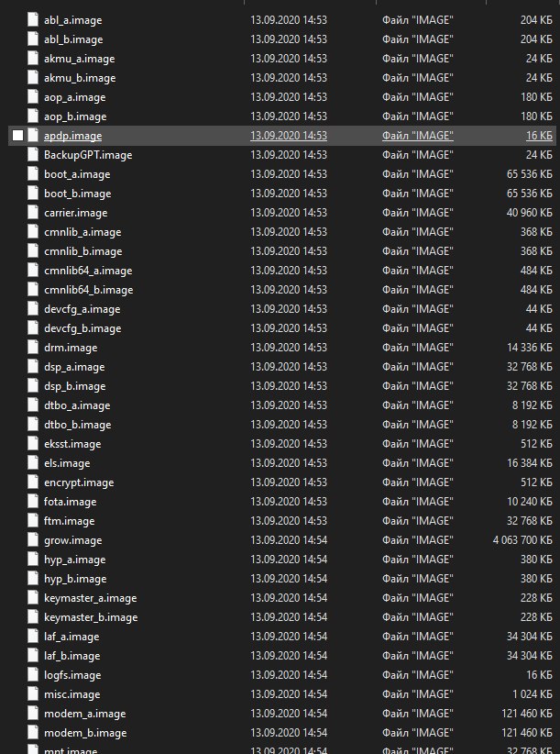This screenshot has width=560, height=754.
Task: Click the file icon of devcfg_b.image
Action: (33, 328)
